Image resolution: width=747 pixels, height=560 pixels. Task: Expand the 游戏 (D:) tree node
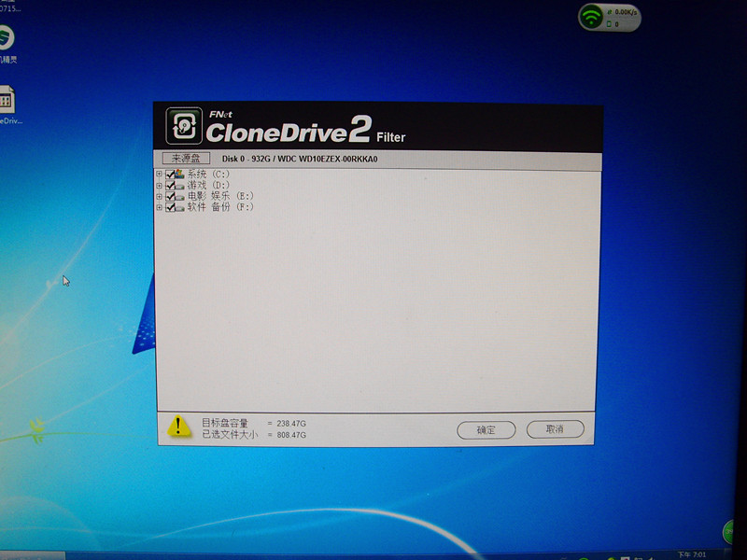159,185
